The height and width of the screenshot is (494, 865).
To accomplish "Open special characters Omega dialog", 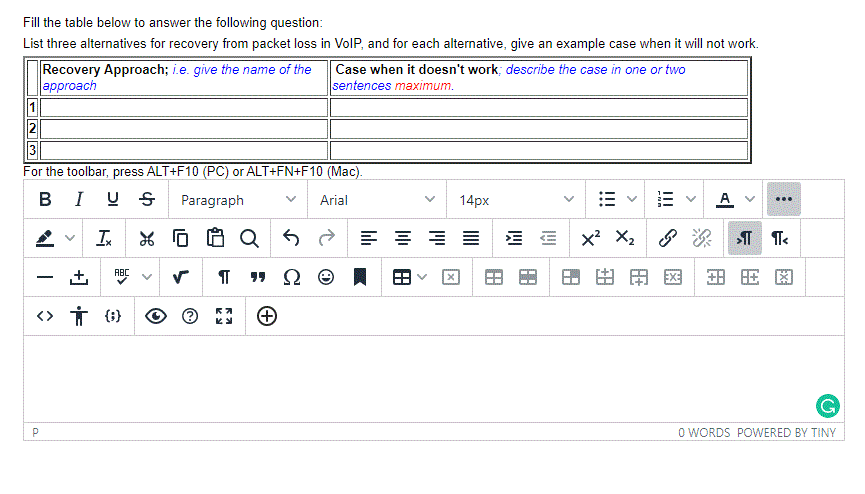I will [x=292, y=277].
